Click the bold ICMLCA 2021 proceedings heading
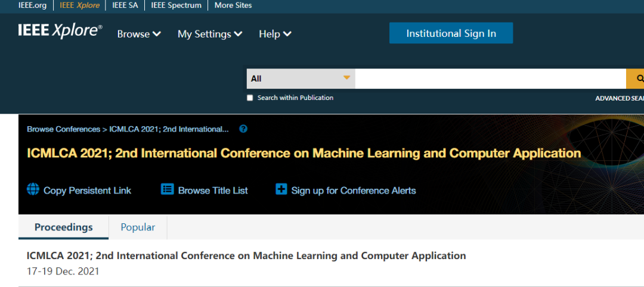 click(246, 256)
